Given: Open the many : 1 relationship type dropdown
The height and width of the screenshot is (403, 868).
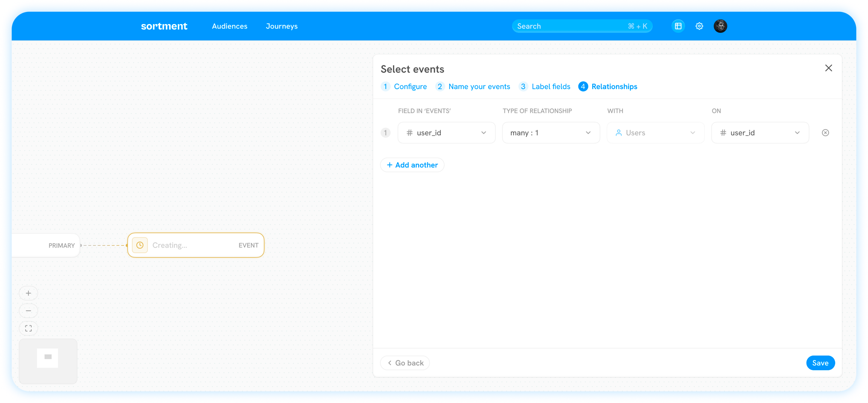Looking at the screenshot, I should [x=551, y=133].
